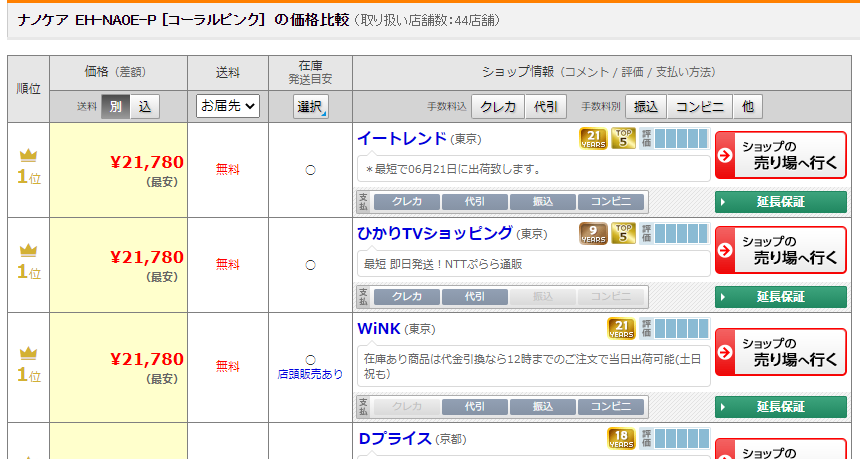This screenshot has height=459, width=860.
Task: Click the ナノケア EH-NA0E-P price comparison title
Action: 183,20
